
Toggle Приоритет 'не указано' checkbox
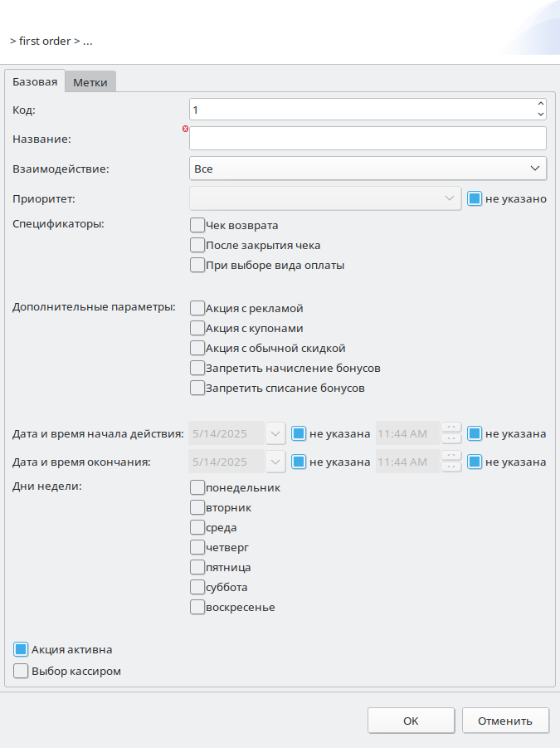[475, 199]
